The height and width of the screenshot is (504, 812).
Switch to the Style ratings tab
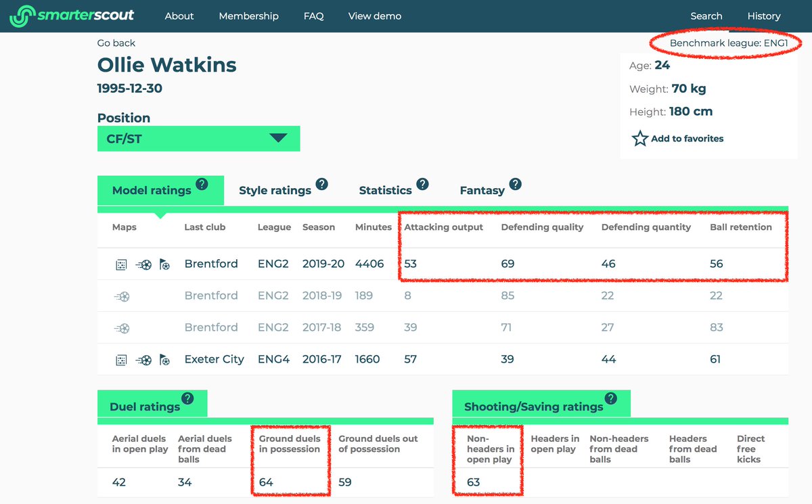tap(275, 191)
